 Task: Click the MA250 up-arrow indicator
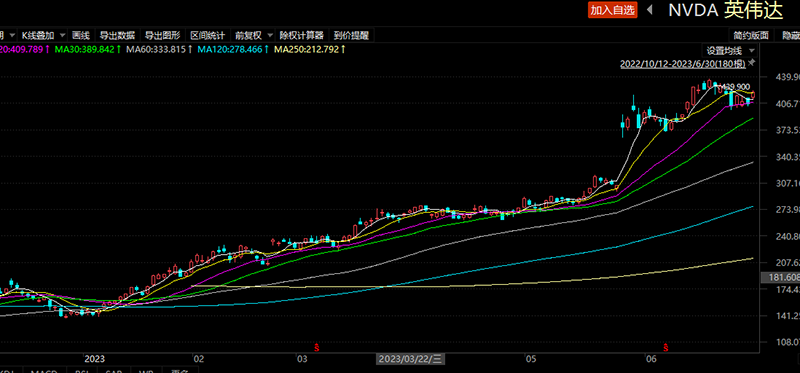[343, 49]
